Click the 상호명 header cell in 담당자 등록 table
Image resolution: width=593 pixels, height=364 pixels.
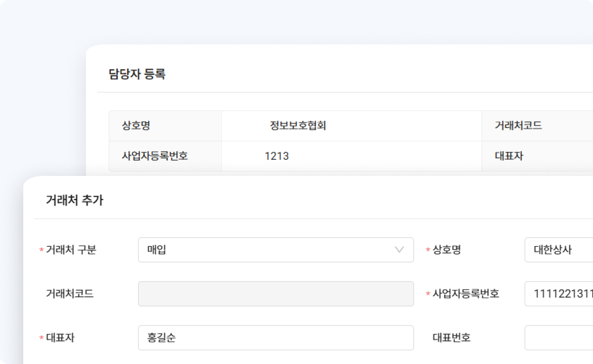(136, 126)
